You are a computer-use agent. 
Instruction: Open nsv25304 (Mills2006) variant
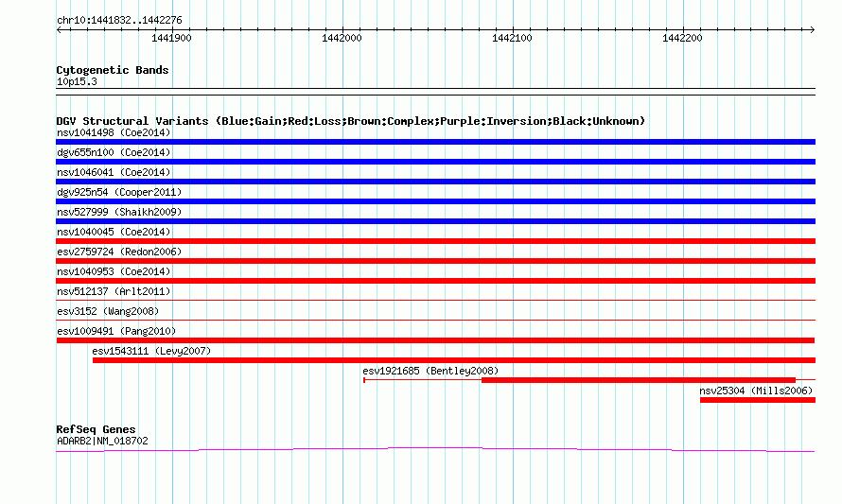pos(756,391)
